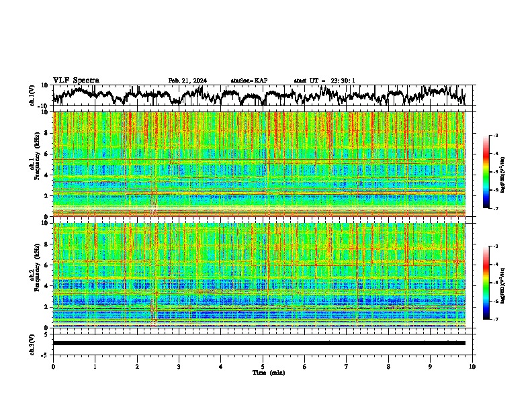
Task: Click the 5 tick on ch.3(V) axis
Action: coord(46,334)
